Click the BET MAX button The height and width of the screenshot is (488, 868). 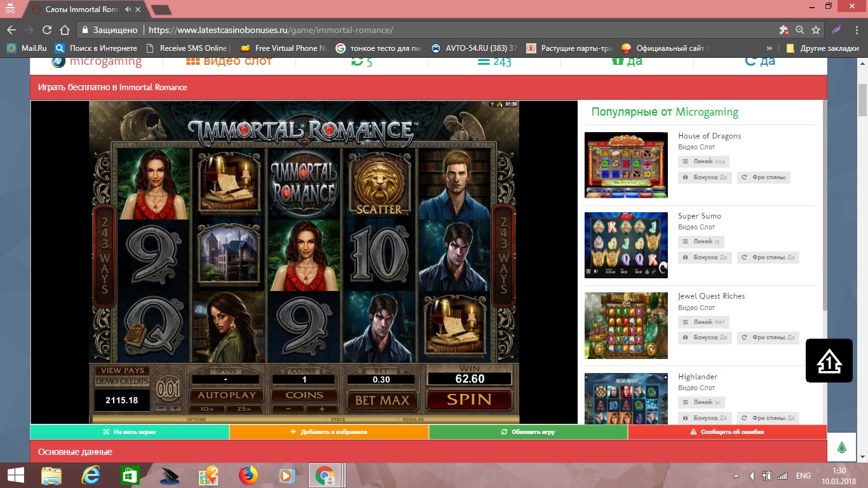[x=382, y=400]
